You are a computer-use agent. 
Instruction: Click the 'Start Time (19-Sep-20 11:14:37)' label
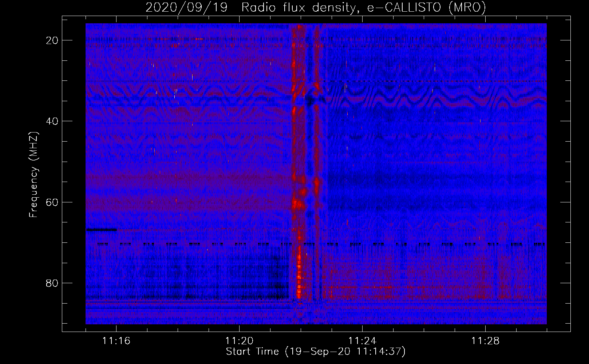pyautogui.click(x=316, y=352)
